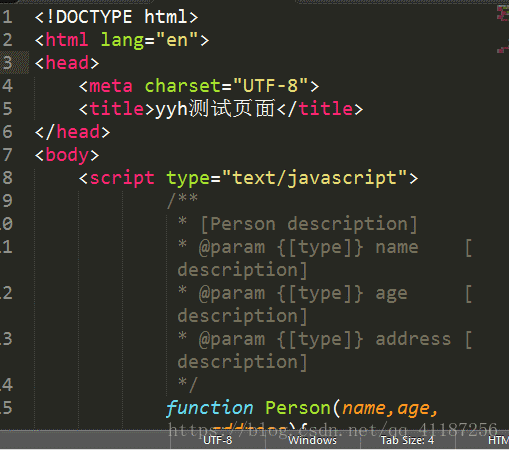Click line number 8 in the gutter
The width and height of the screenshot is (509, 450).
click(8, 178)
